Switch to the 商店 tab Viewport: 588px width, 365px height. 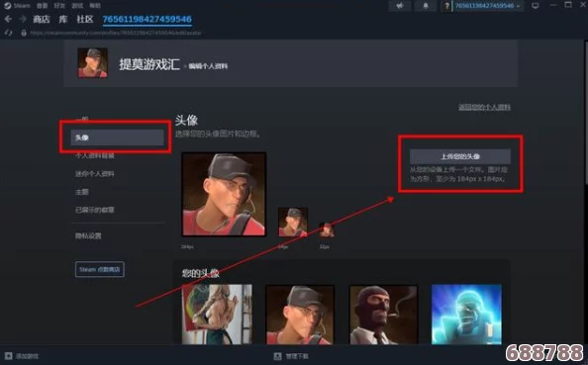point(42,19)
